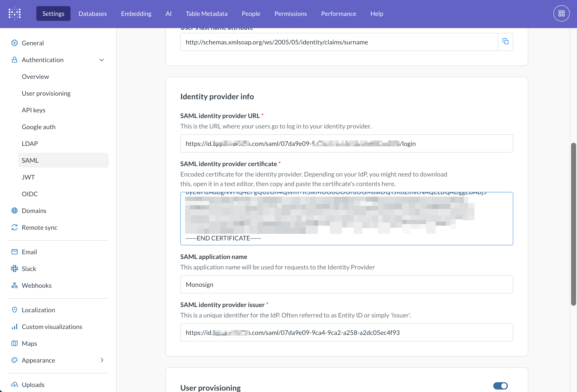Click the SAML identity provider issuer field
The width and height of the screenshot is (577, 392).
(x=347, y=332)
